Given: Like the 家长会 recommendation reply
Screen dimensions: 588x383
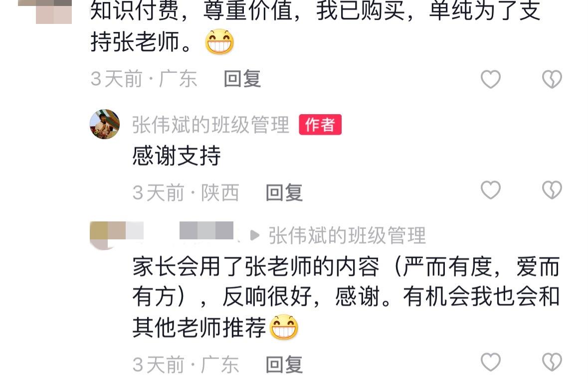Looking at the screenshot, I should (x=491, y=362).
